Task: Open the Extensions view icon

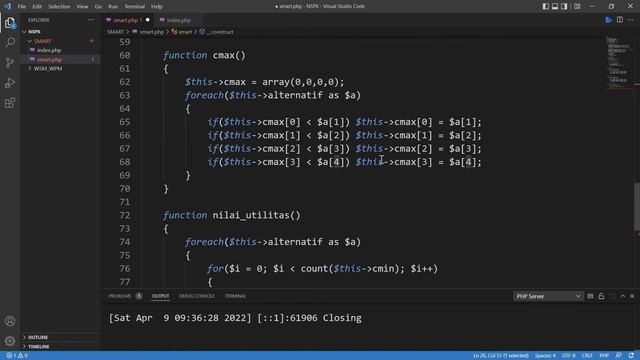Action: (x=10, y=103)
